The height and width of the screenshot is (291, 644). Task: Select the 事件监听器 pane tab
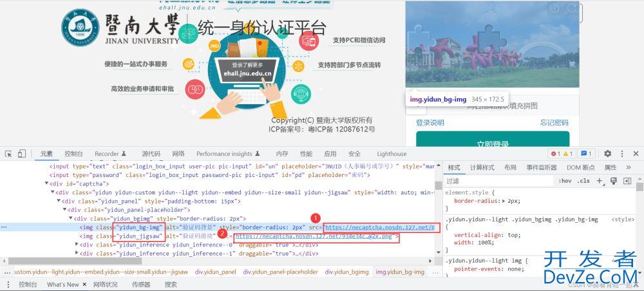point(542,167)
